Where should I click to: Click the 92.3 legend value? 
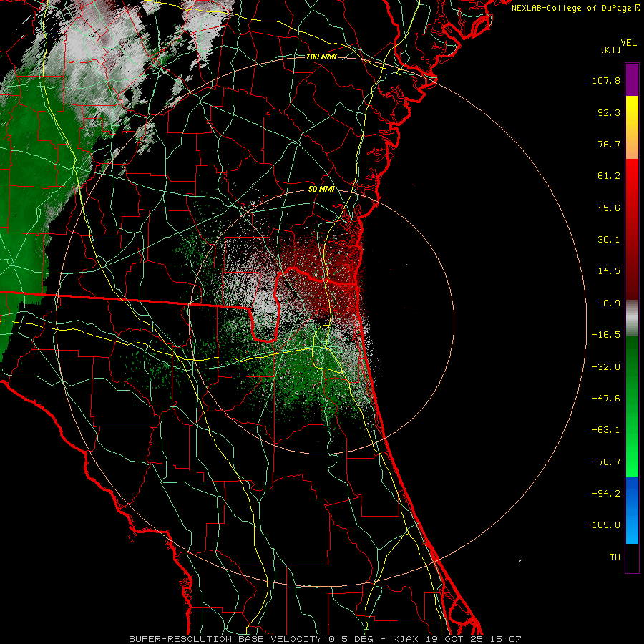(x=609, y=112)
